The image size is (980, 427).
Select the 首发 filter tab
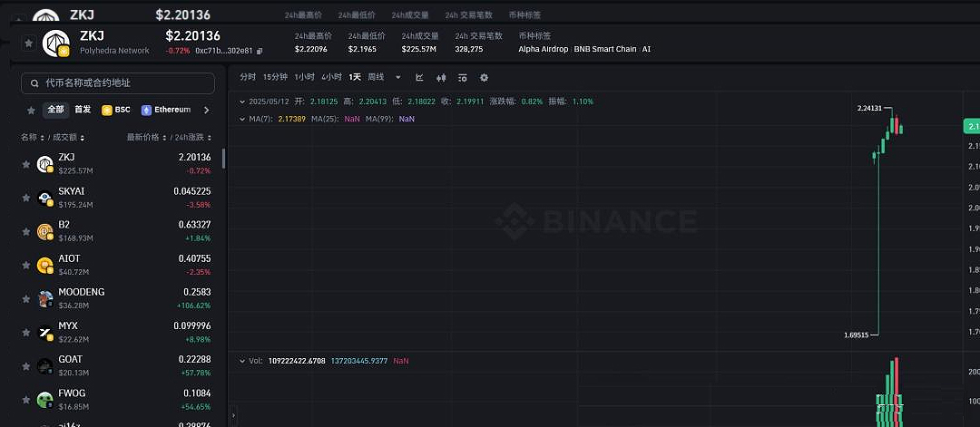coord(83,110)
